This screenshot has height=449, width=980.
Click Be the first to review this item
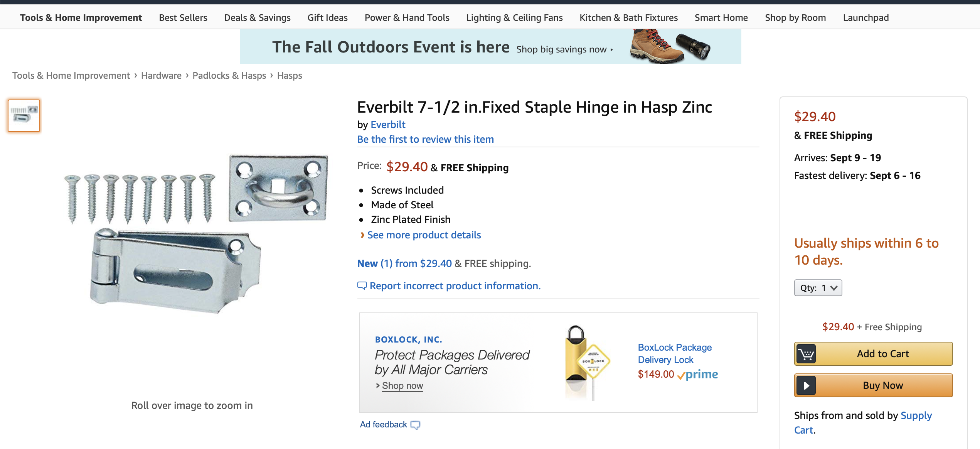425,139
